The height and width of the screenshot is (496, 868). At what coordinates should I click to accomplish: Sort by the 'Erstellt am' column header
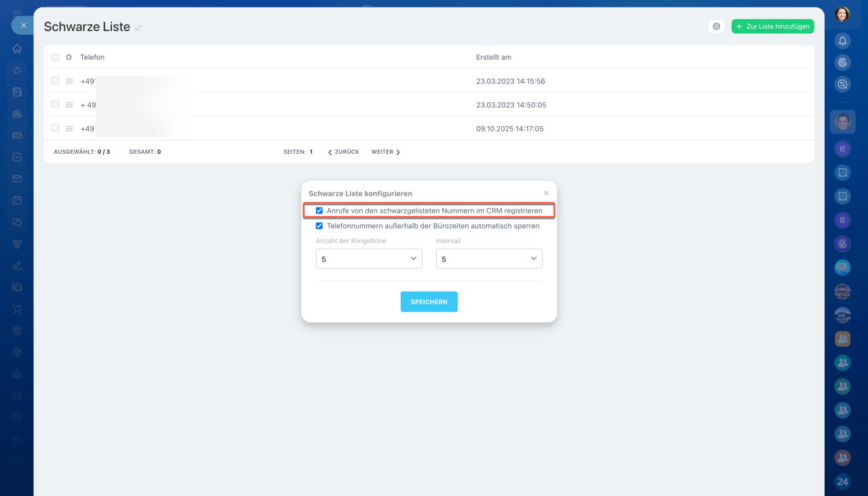click(494, 58)
